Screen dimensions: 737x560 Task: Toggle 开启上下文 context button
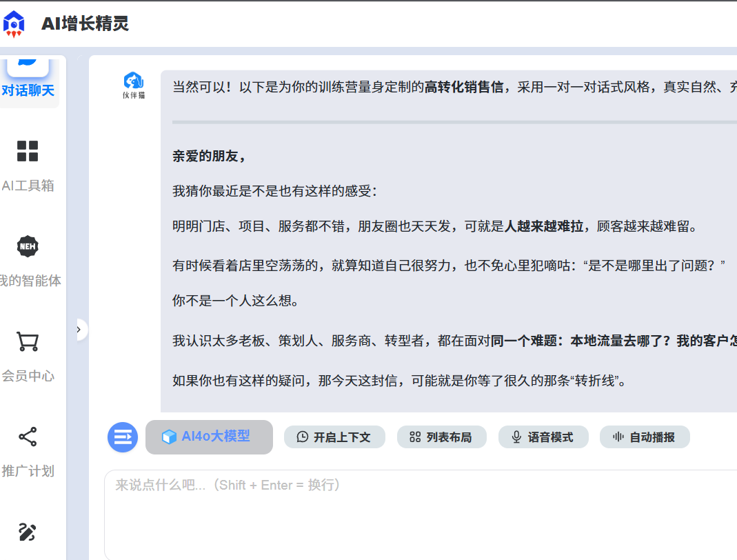tap(334, 437)
